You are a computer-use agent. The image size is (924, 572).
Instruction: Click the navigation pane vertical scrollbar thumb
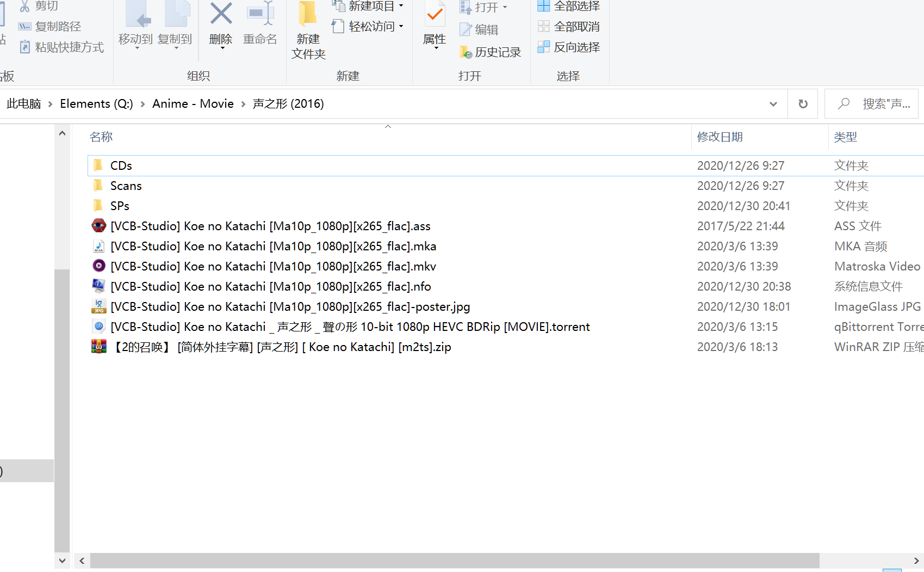(x=62, y=410)
